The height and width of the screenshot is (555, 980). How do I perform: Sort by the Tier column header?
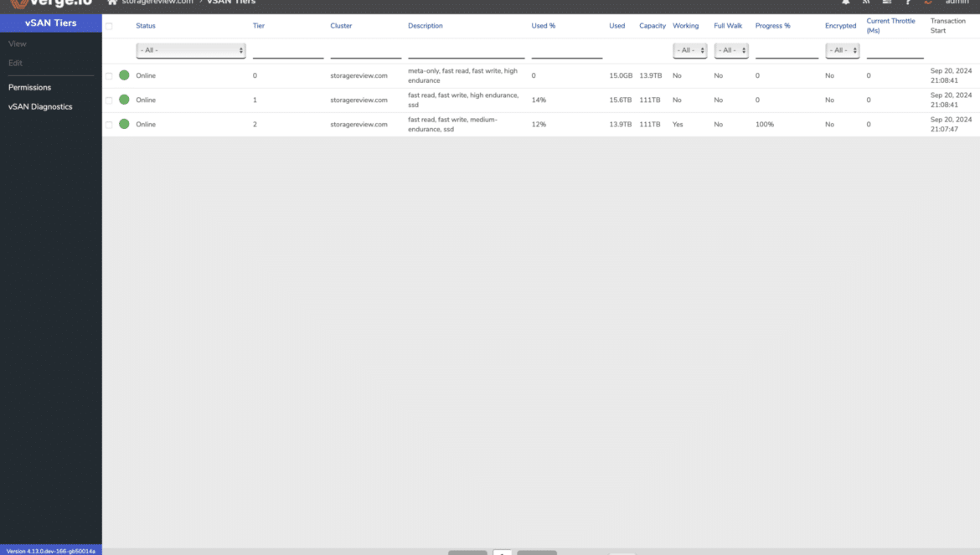(259, 26)
